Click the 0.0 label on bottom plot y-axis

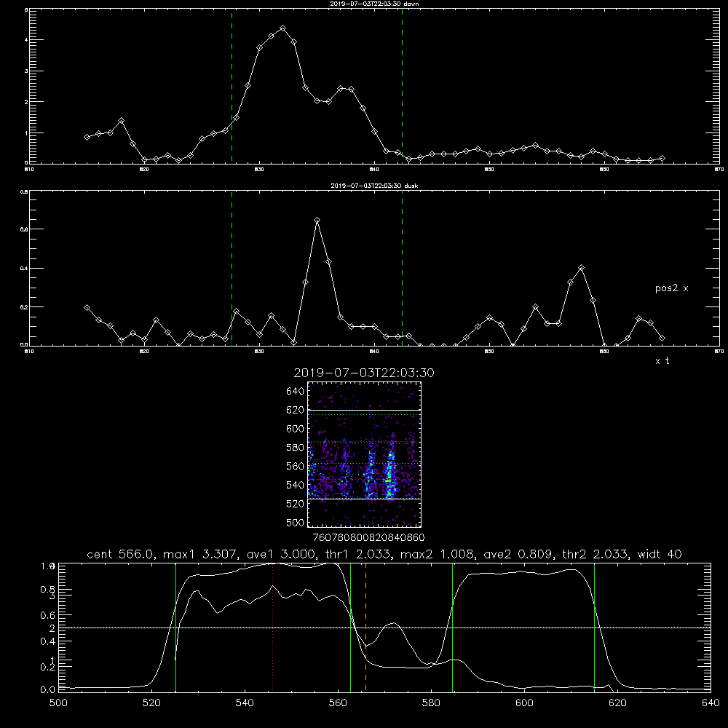47,690
